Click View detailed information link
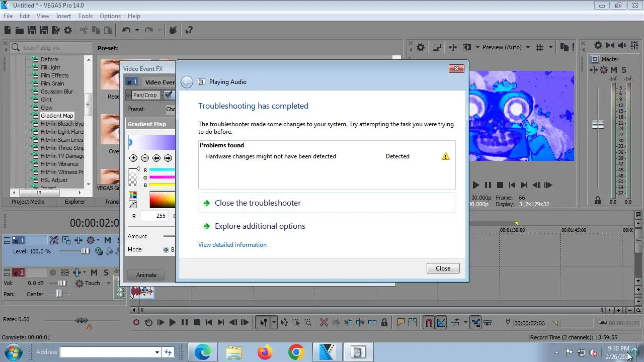 point(232,245)
